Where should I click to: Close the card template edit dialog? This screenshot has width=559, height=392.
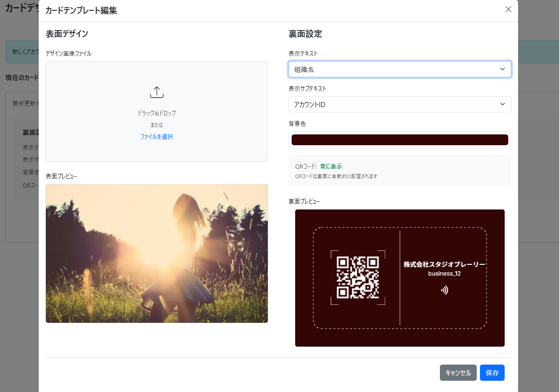508,9
